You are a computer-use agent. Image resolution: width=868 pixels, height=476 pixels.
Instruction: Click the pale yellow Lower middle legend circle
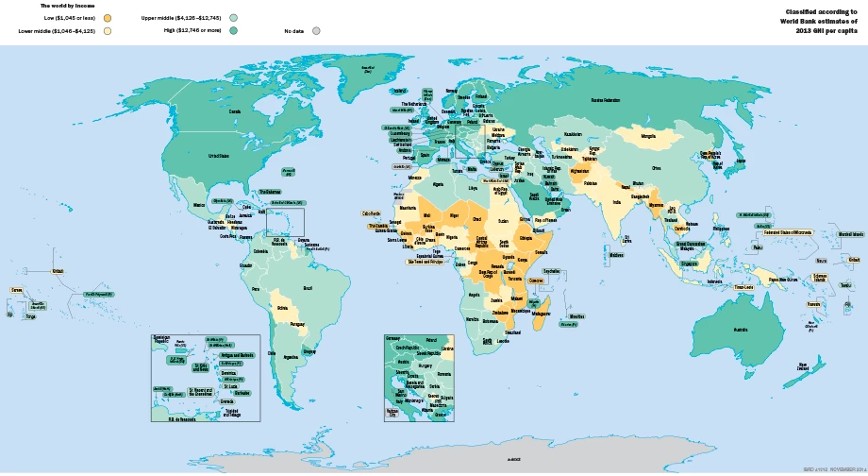click(x=108, y=31)
